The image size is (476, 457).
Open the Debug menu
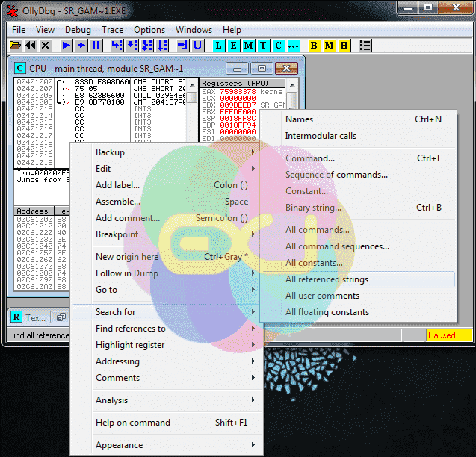(x=78, y=30)
